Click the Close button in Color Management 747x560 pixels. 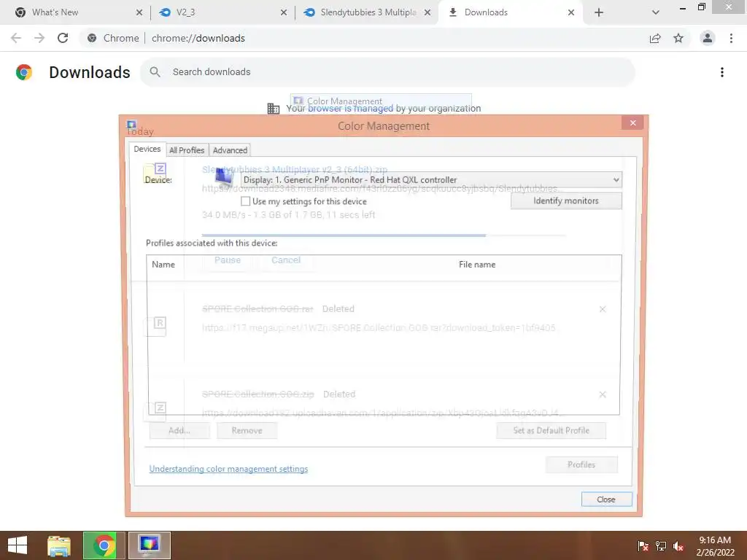point(606,499)
